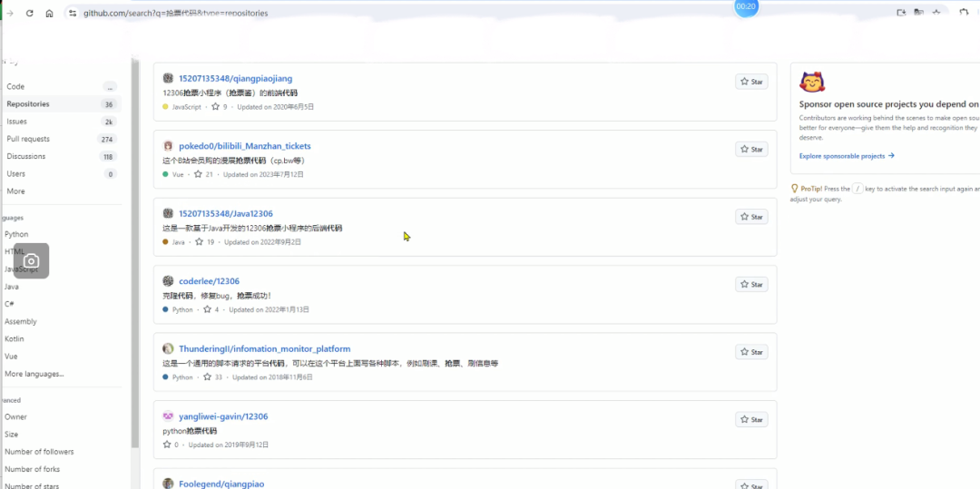Image resolution: width=980 pixels, height=489 pixels.
Task: Open avatar of 15207135348/Java12306 repository
Action: coord(168,213)
